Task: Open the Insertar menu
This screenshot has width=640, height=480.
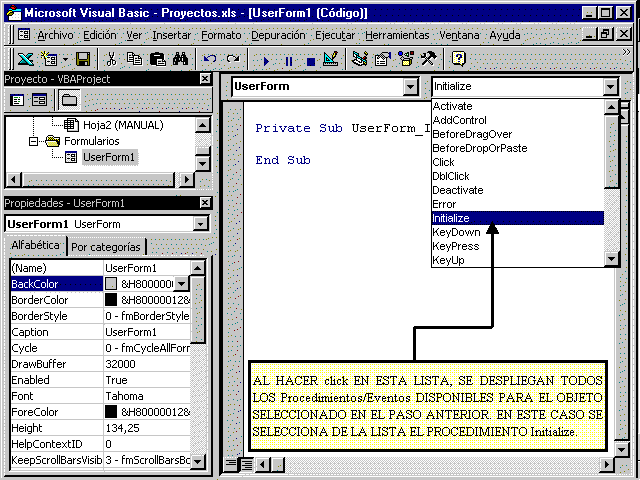Action: [171, 36]
